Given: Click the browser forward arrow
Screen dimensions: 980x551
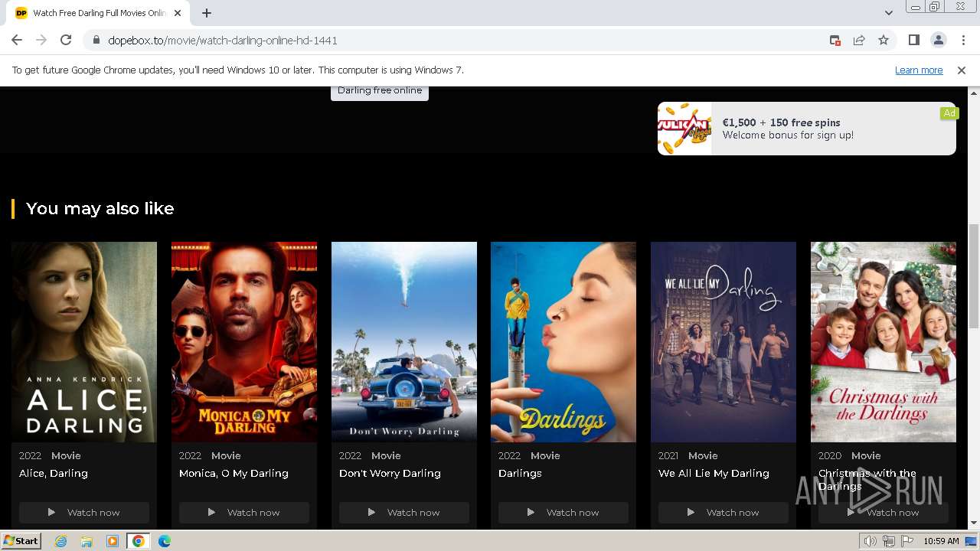Looking at the screenshot, I should [41, 41].
